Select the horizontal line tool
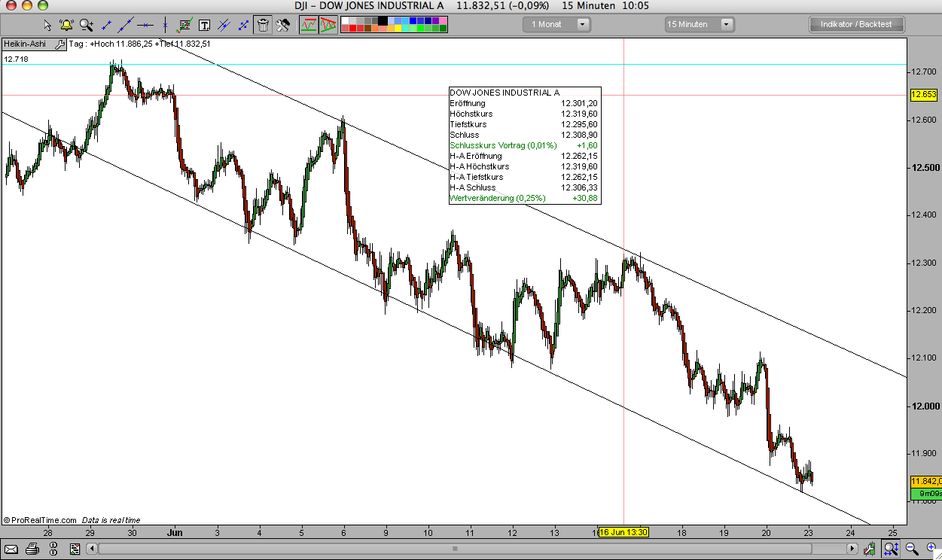Viewport: 942px width, 560px height. 145,25
